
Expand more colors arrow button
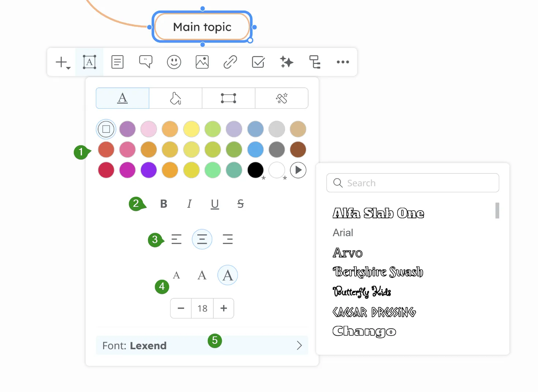(298, 170)
